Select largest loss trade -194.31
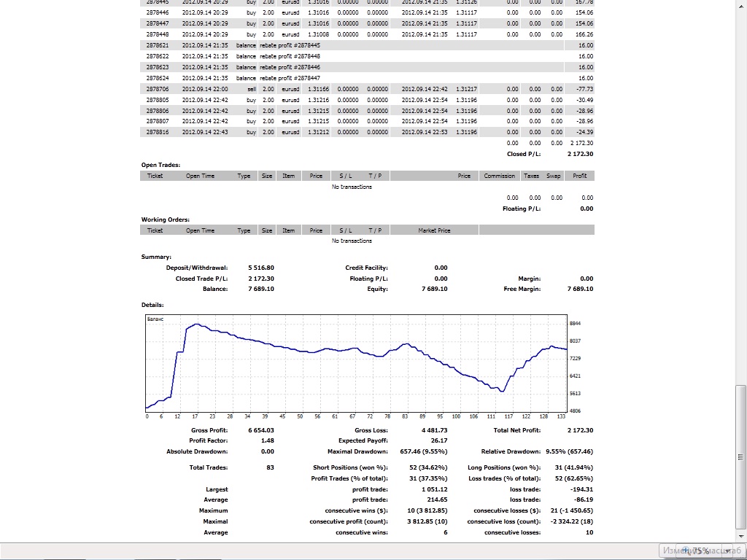747x560 pixels. click(x=583, y=489)
